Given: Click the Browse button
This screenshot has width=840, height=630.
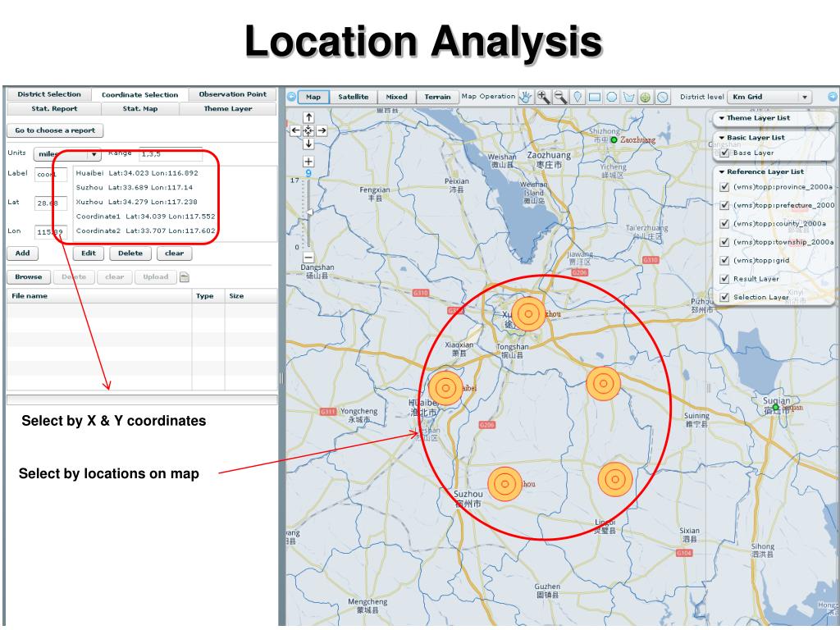Looking at the screenshot, I should point(29,277).
